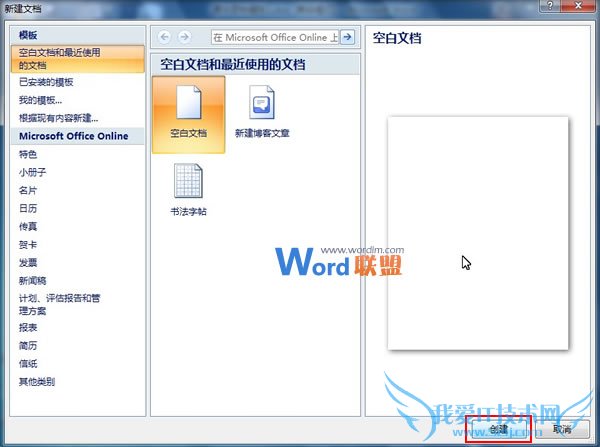Select the 特色 online category

[x=28, y=154]
